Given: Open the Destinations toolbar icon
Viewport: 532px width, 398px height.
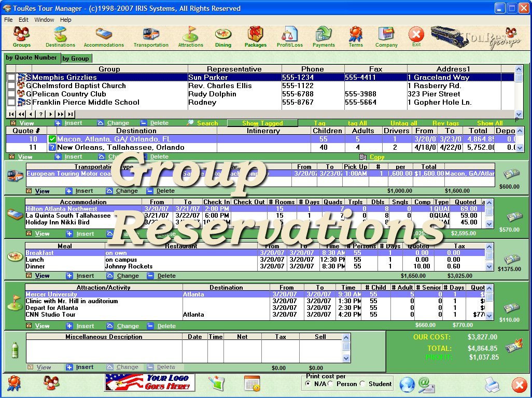Looking at the screenshot, I should click(60, 37).
